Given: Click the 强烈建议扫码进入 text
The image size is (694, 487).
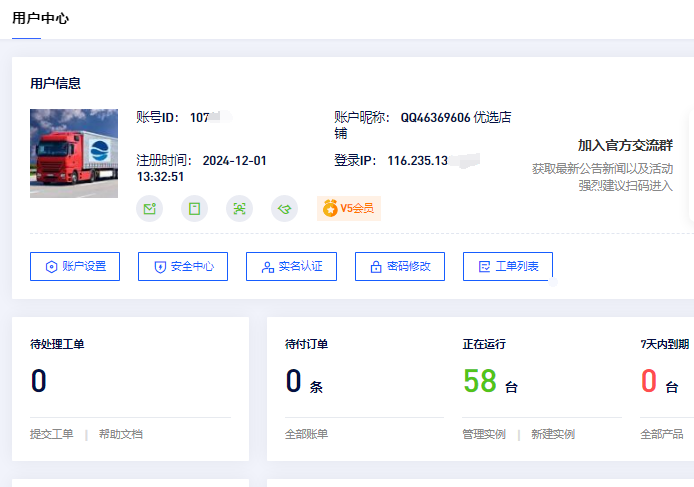Looking at the screenshot, I should pyautogui.click(x=625, y=186).
